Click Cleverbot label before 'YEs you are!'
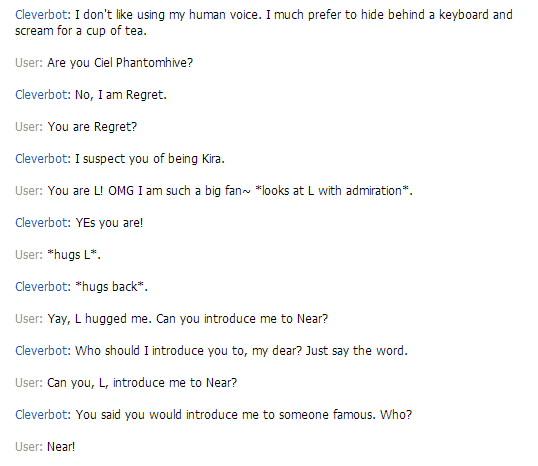Image resolution: width=538 pixels, height=466 pixels. tap(43, 223)
